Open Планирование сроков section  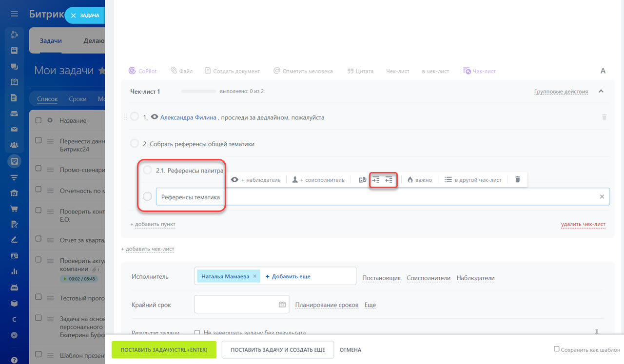pos(327,305)
